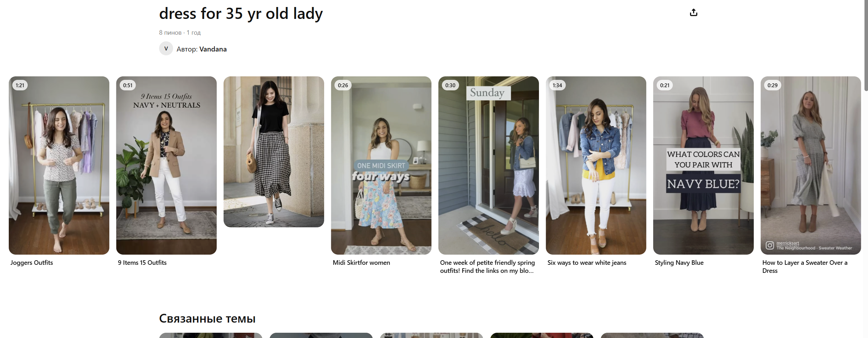Open the Navy Blue colors pin image

[x=703, y=165]
